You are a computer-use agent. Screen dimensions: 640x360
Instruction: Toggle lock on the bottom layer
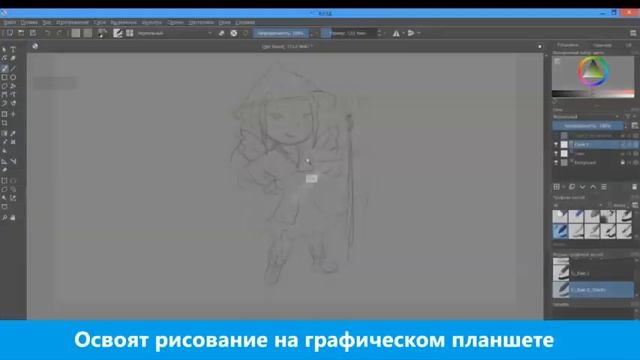(622, 162)
